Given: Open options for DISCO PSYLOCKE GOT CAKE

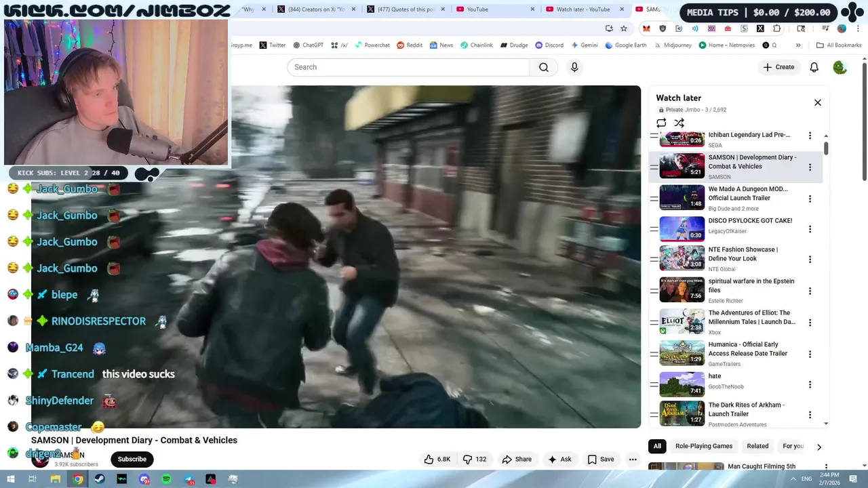Looking at the screenshot, I should pyautogui.click(x=810, y=229).
